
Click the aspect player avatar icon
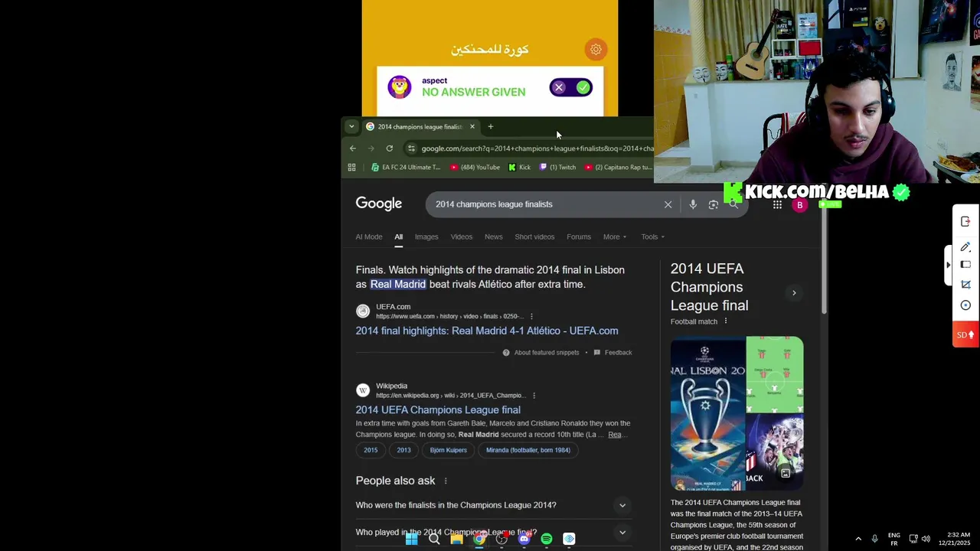pos(400,86)
